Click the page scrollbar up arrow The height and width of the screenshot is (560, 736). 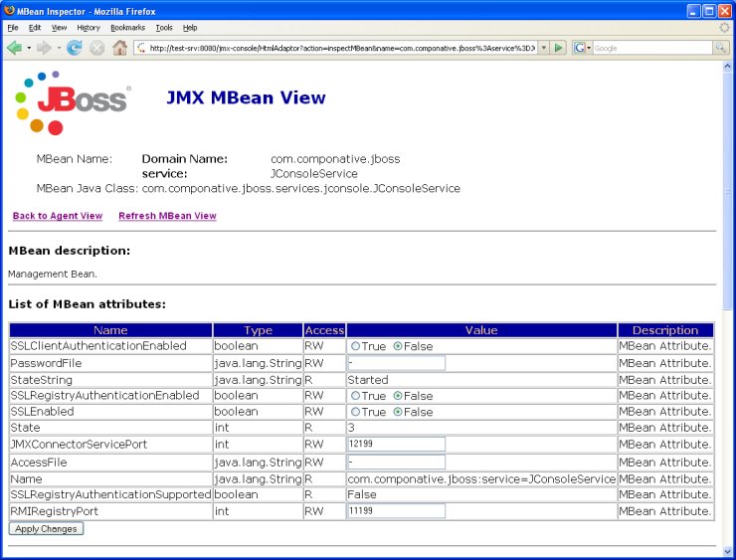point(727,67)
